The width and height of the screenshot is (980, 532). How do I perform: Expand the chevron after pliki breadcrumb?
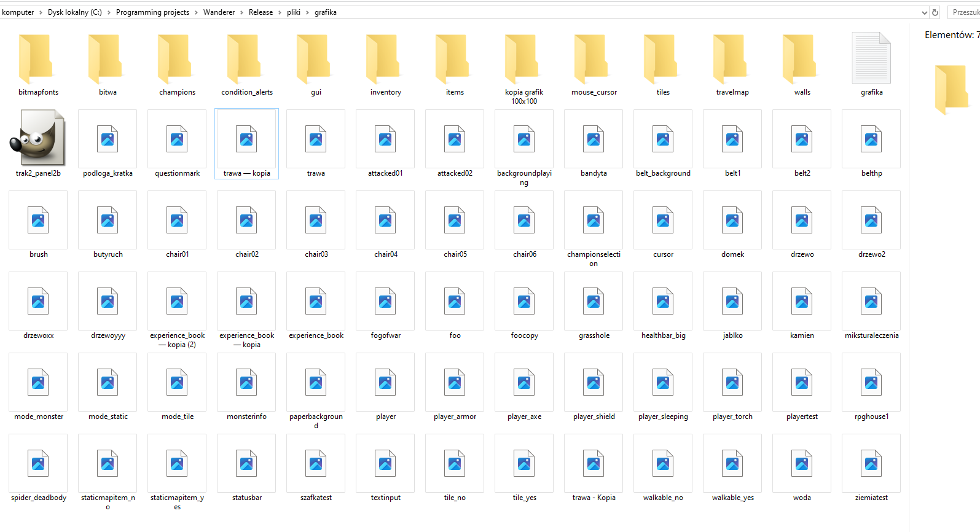(x=307, y=12)
